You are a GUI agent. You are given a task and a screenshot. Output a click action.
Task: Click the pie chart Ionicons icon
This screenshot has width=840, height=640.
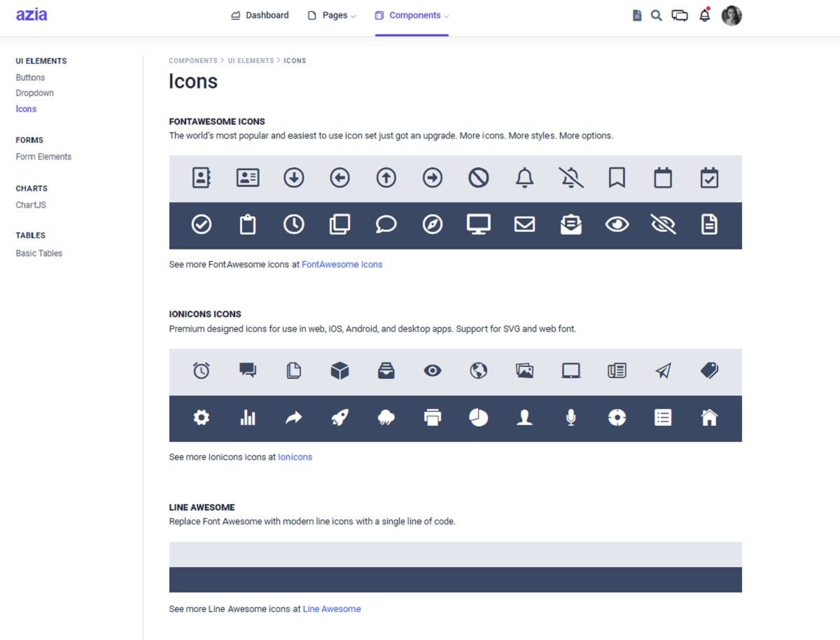[x=478, y=417]
